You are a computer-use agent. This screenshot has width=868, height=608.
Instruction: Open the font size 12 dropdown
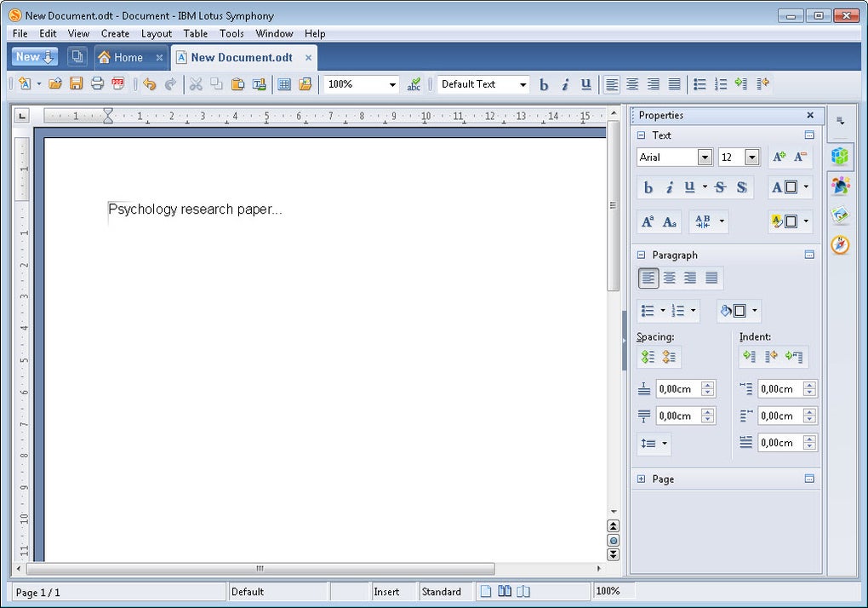coord(751,158)
